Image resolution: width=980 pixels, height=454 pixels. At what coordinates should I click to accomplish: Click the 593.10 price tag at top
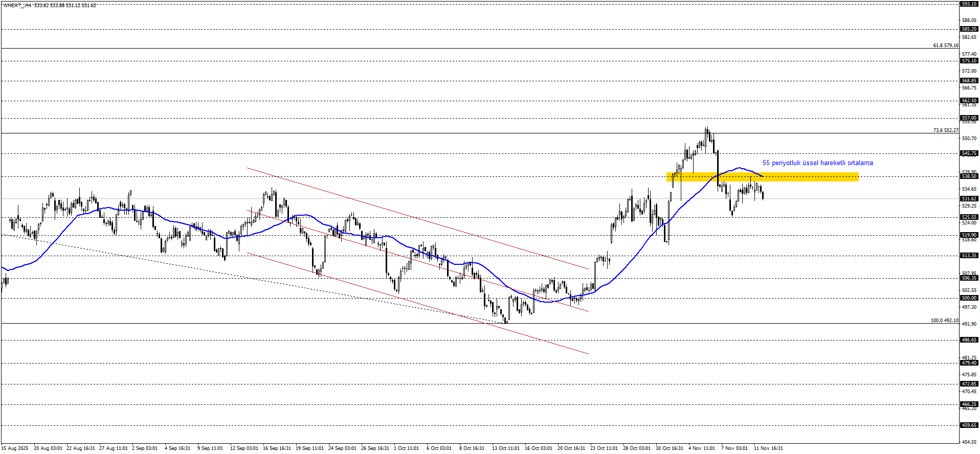coord(969,4)
